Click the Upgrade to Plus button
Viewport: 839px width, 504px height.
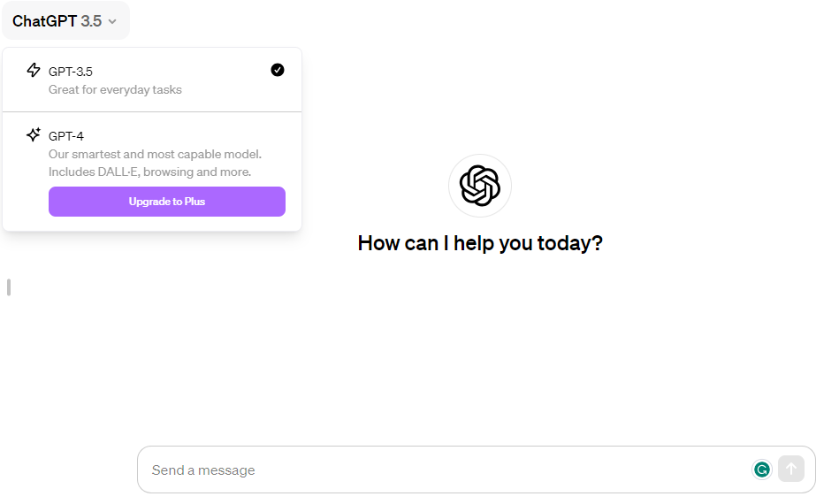[167, 202]
